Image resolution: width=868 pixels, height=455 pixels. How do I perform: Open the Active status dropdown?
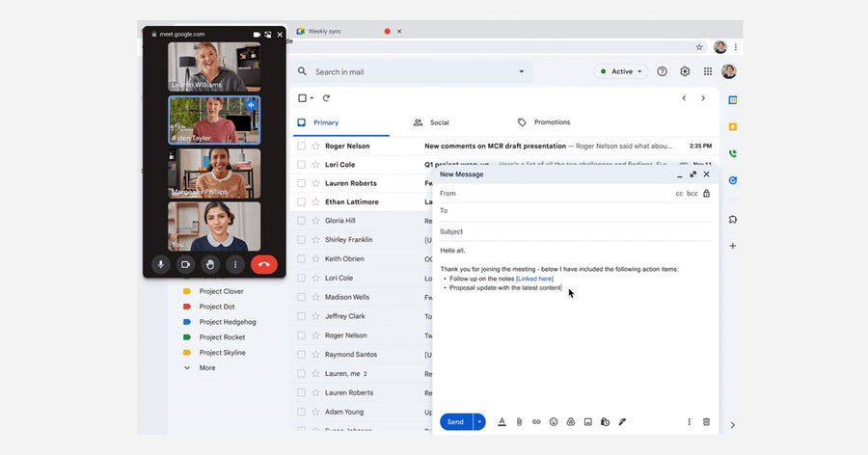[621, 71]
